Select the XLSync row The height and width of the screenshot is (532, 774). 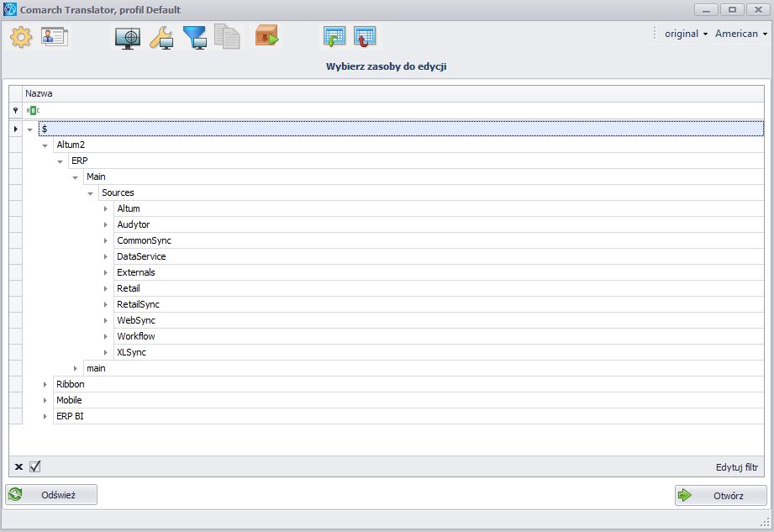[439, 352]
